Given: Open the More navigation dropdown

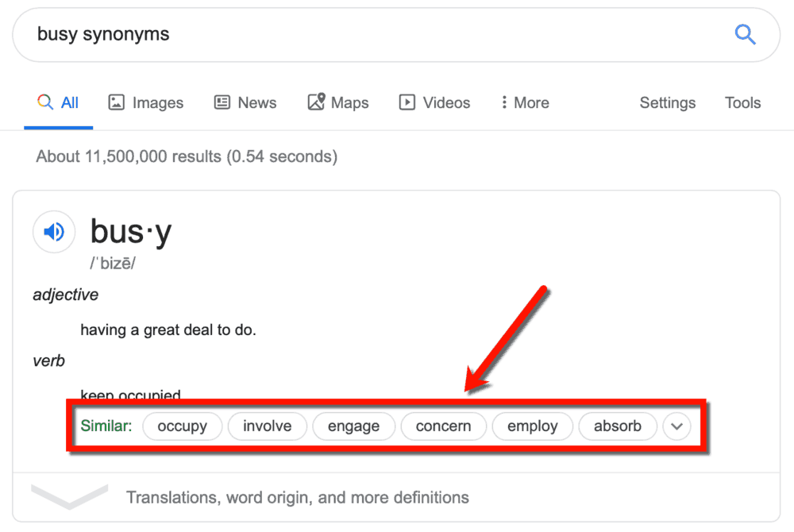Looking at the screenshot, I should click(x=524, y=102).
